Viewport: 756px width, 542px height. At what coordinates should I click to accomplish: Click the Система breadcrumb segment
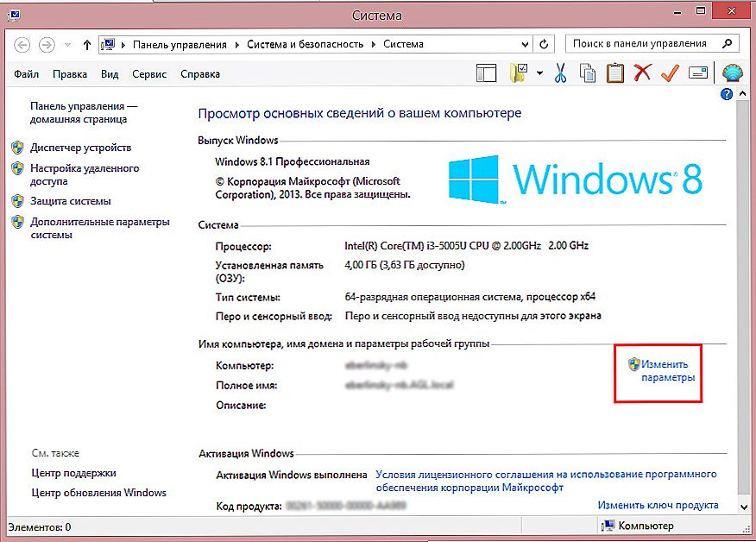[x=404, y=44]
